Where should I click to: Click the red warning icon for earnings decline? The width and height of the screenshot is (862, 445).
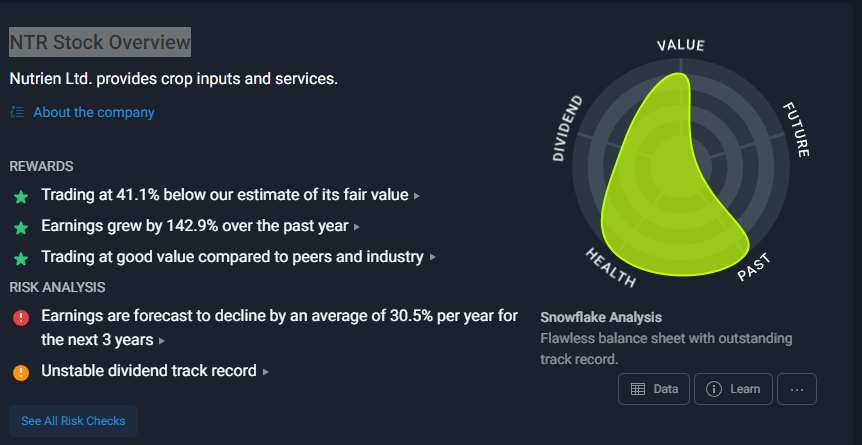click(x=21, y=318)
